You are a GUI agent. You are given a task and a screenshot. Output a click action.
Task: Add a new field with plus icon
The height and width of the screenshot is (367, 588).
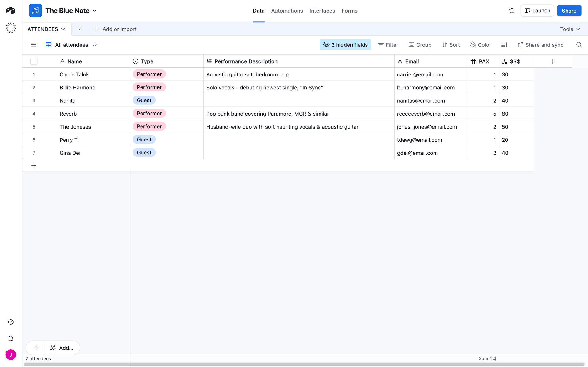[x=553, y=61]
